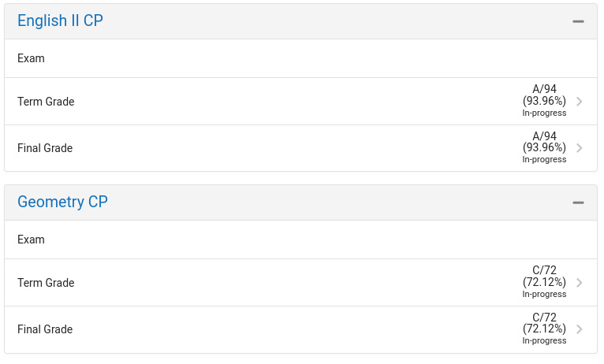
Task: Select the Exam row under Geometry CP
Action: pyautogui.click(x=300, y=240)
